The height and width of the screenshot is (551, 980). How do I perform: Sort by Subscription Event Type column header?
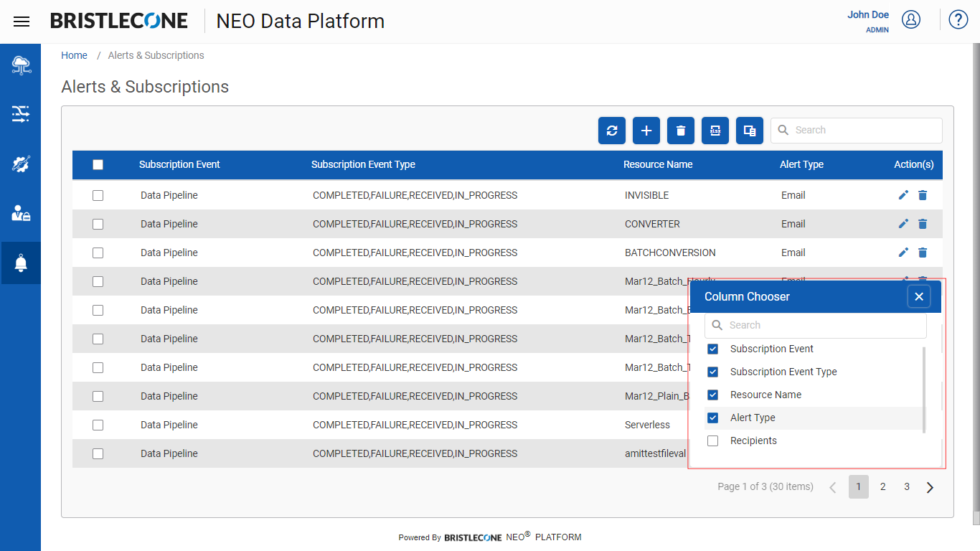click(363, 164)
